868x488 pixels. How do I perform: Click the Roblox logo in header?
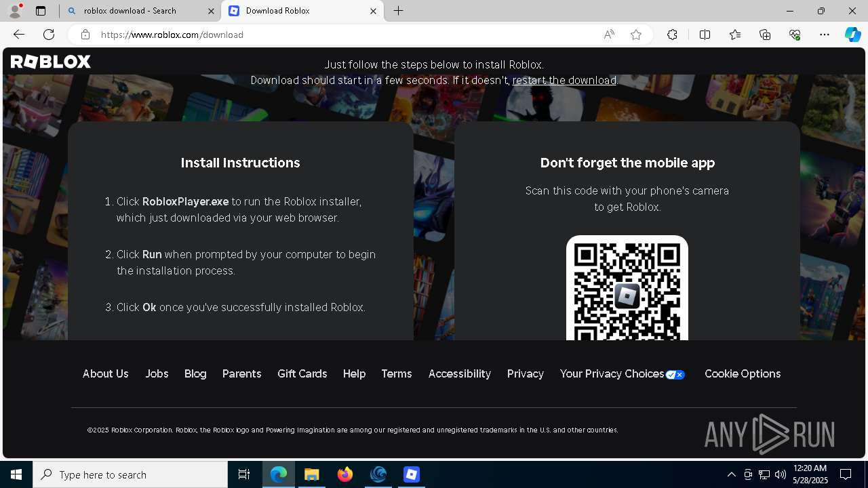[50, 62]
